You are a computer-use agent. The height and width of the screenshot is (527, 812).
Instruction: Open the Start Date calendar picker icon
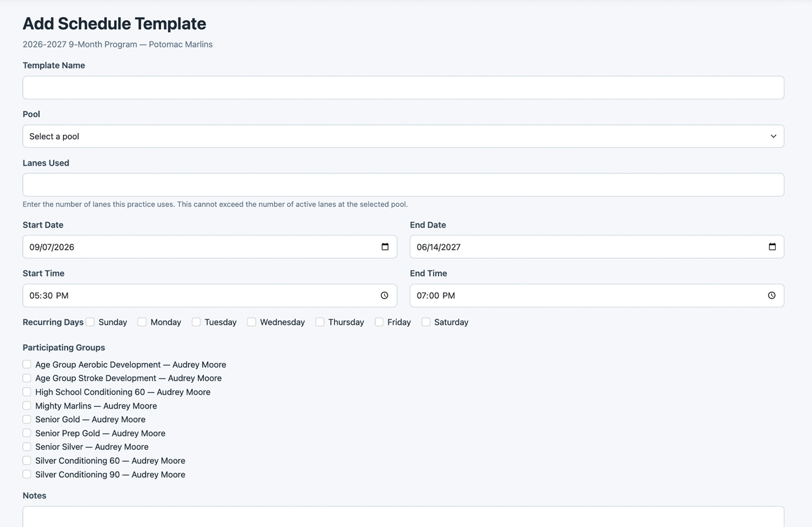pos(385,247)
